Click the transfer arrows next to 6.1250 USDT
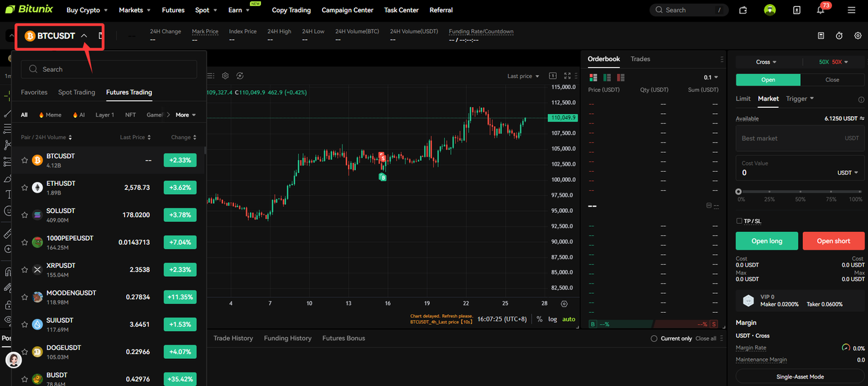 [x=862, y=118]
